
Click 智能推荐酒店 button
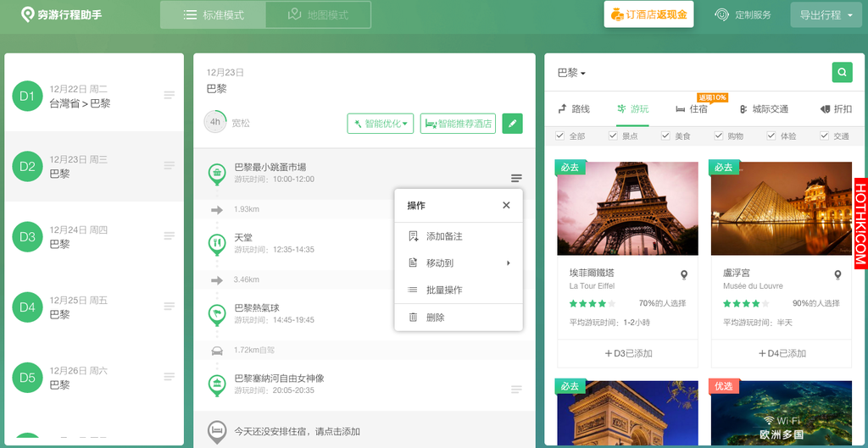(x=458, y=124)
